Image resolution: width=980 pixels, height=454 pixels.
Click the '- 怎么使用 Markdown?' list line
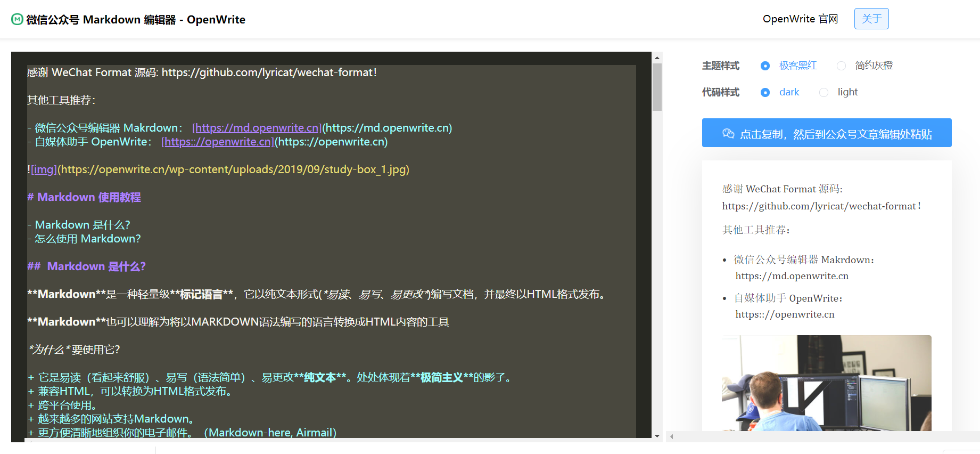pos(84,239)
